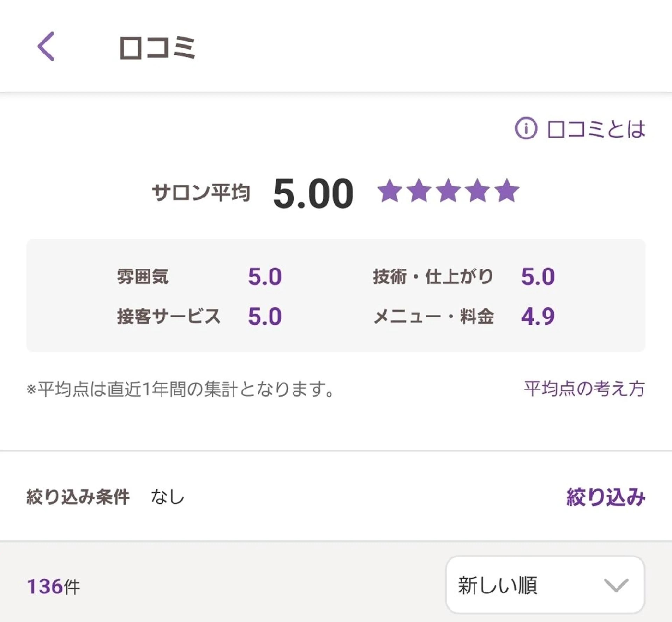Tap the back arrow icon
Screen dimensions: 672x622
coord(46,46)
